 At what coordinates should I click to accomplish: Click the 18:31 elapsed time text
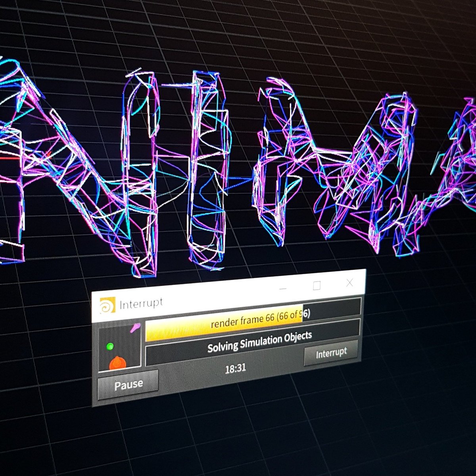point(236,369)
